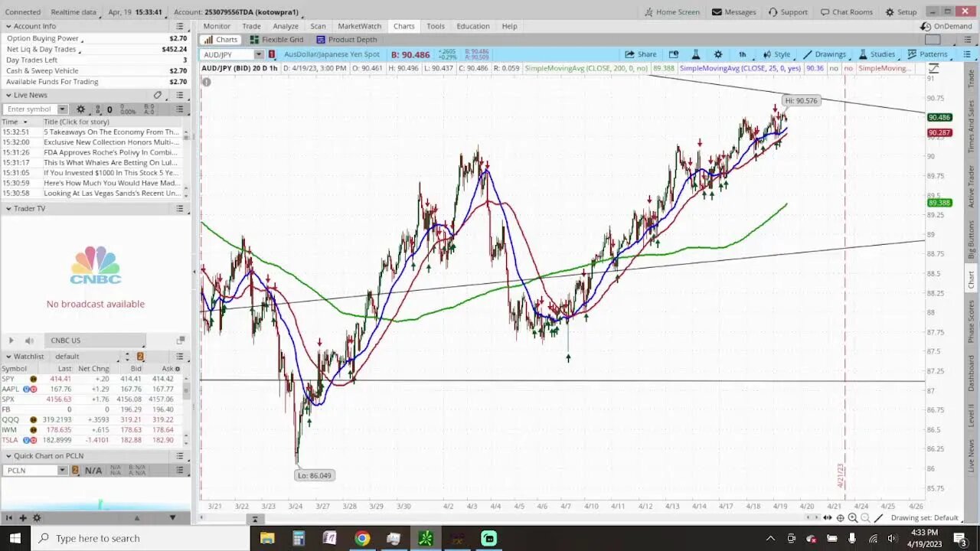This screenshot has width=980, height=551.
Task: Open chart settings gear icon
Action: point(718,54)
